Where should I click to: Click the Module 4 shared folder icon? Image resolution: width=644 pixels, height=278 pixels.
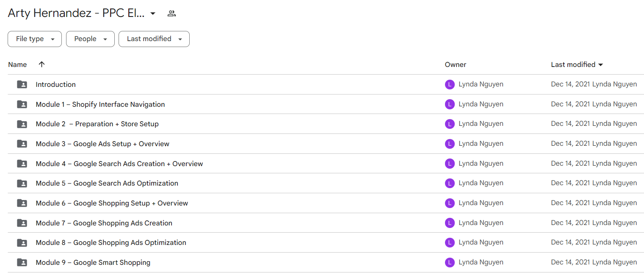click(22, 164)
